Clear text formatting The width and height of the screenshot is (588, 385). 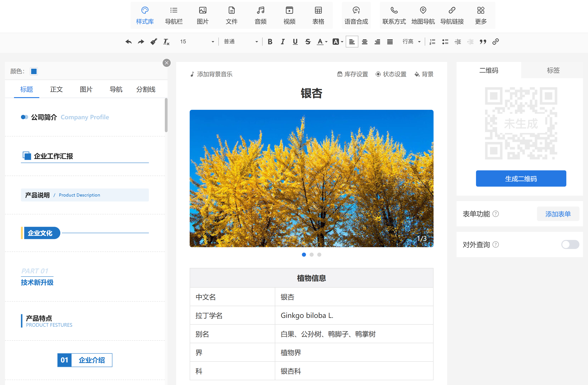[166, 42]
